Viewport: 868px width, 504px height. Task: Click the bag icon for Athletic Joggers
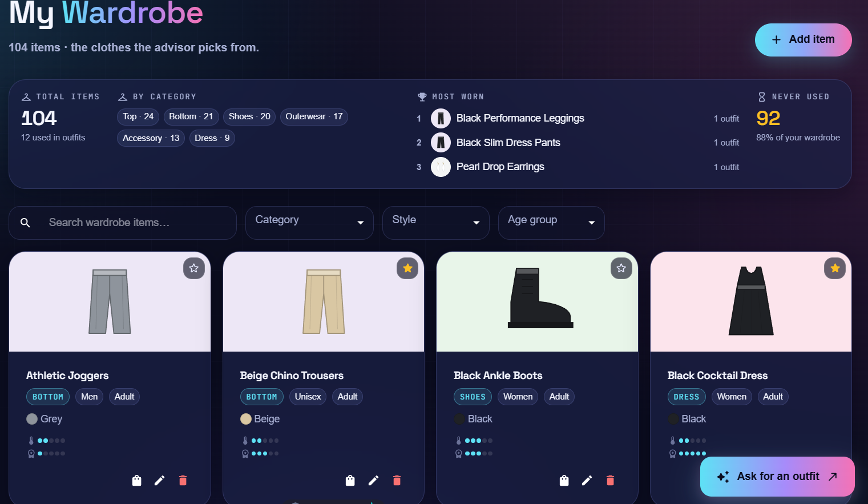click(x=136, y=481)
